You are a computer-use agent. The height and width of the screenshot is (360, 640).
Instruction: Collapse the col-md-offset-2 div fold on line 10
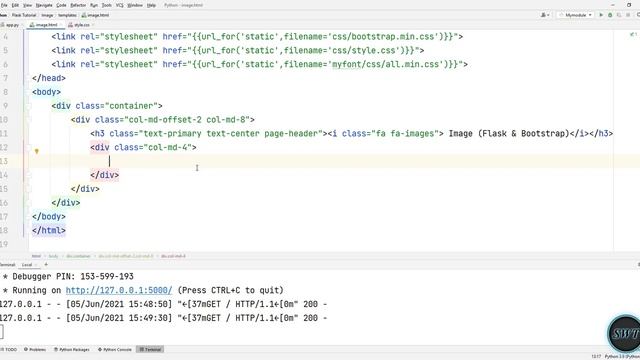point(29,120)
